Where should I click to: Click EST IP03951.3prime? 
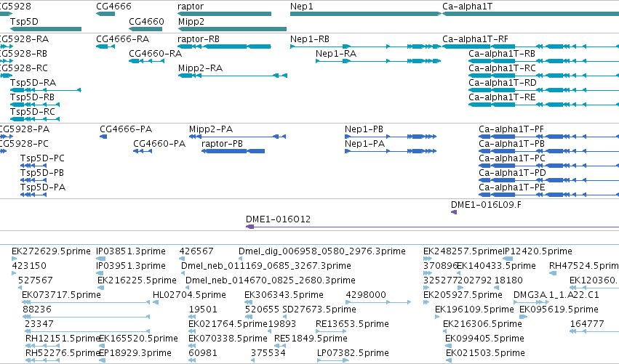(x=100, y=273)
